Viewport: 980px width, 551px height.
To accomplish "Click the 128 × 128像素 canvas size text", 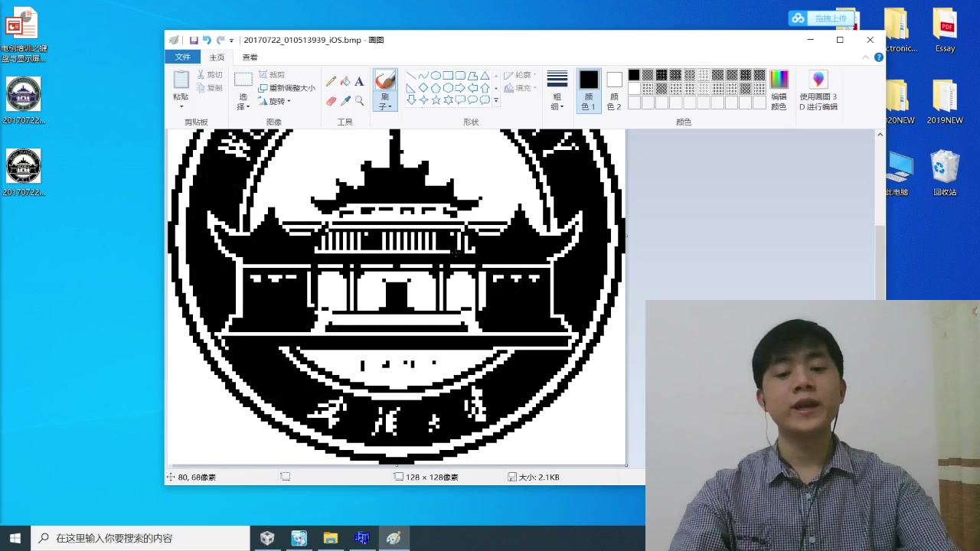I will click(x=432, y=477).
